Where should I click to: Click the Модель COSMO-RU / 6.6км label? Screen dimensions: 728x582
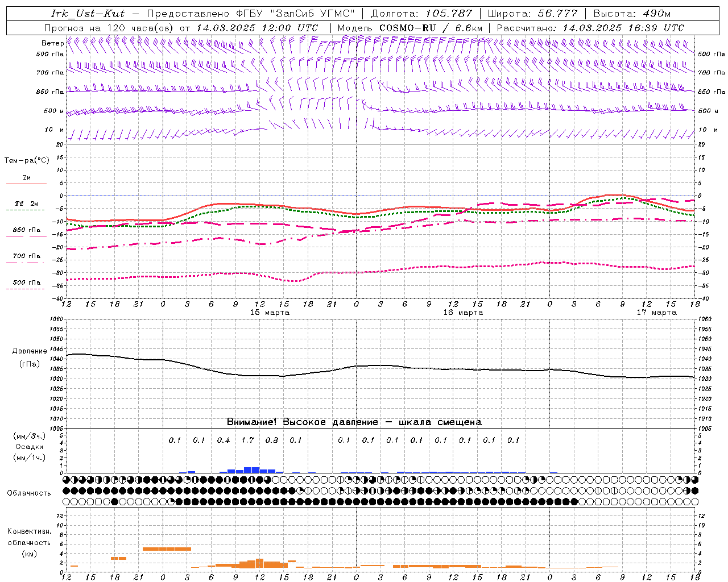pos(410,28)
